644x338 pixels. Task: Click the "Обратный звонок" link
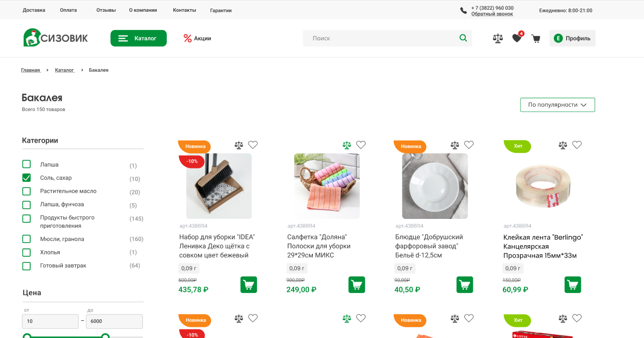point(492,14)
